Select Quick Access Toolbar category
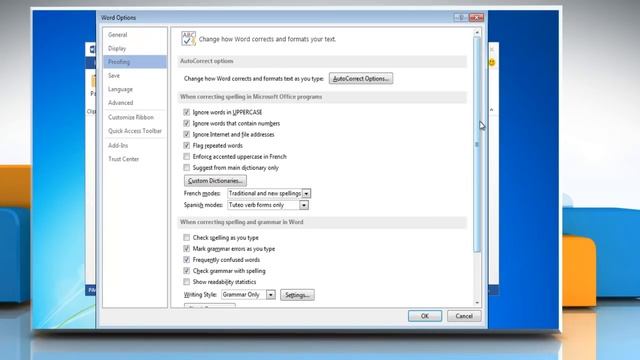 point(135,131)
